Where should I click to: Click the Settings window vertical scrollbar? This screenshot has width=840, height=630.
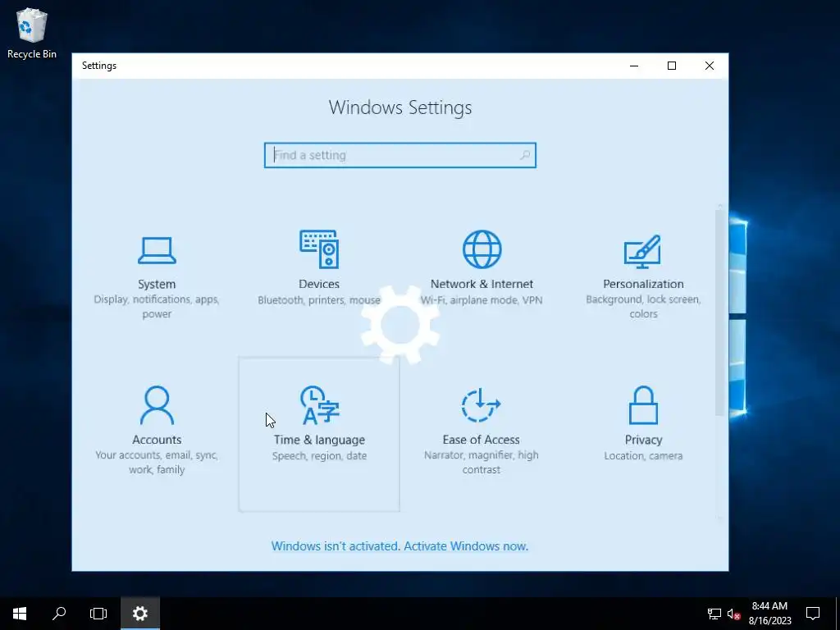pyautogui.click(x=719, y=313)
